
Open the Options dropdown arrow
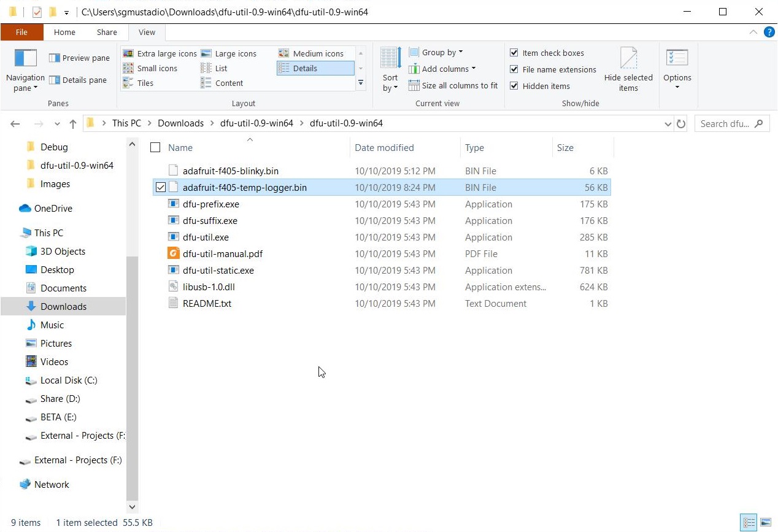coord(677,86)
